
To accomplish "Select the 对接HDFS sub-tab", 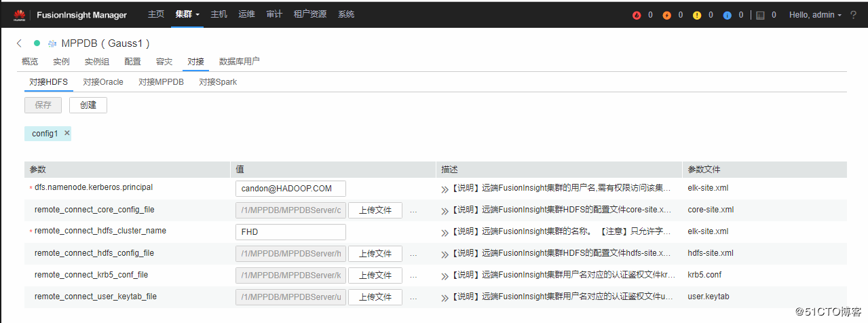I will tap(48, 82).
